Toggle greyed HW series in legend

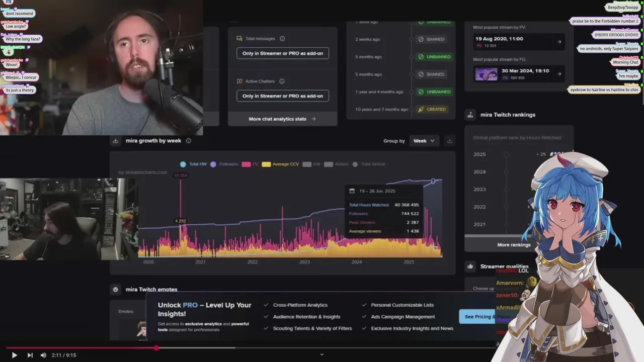point(311,164)
